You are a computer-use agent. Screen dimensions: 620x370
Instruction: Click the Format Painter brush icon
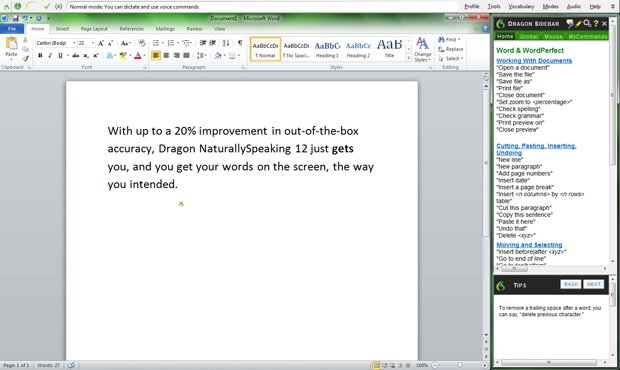25,59
